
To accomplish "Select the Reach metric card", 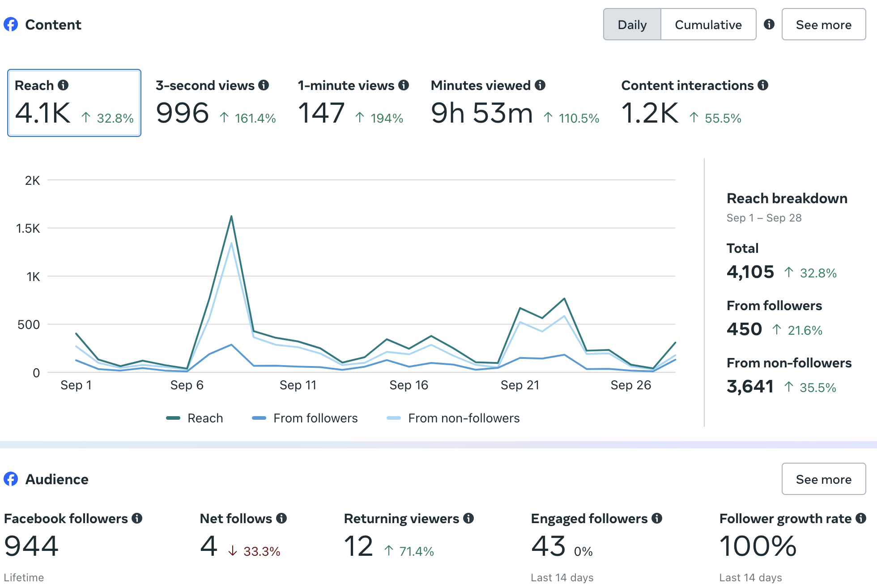I will tap(74, 103).
